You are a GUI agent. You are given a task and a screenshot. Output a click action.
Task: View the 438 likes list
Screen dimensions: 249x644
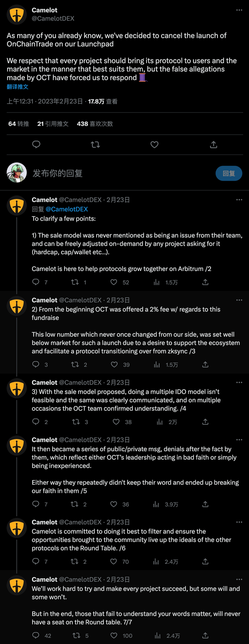click(95, 124)
